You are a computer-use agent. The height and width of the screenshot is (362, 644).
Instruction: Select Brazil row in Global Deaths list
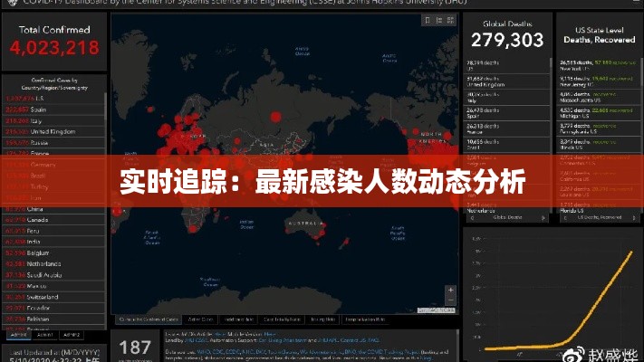click(x=506, y=145)
